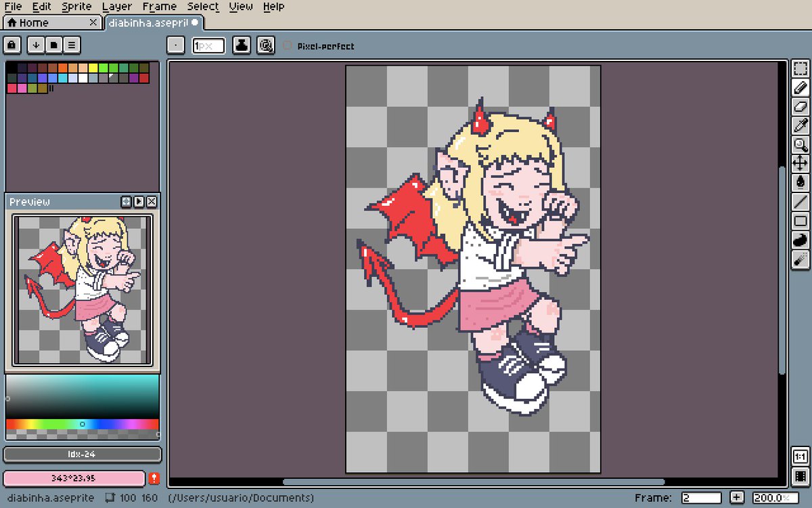
Task: Play animation in the Preview window
Action: coord(139,202)
